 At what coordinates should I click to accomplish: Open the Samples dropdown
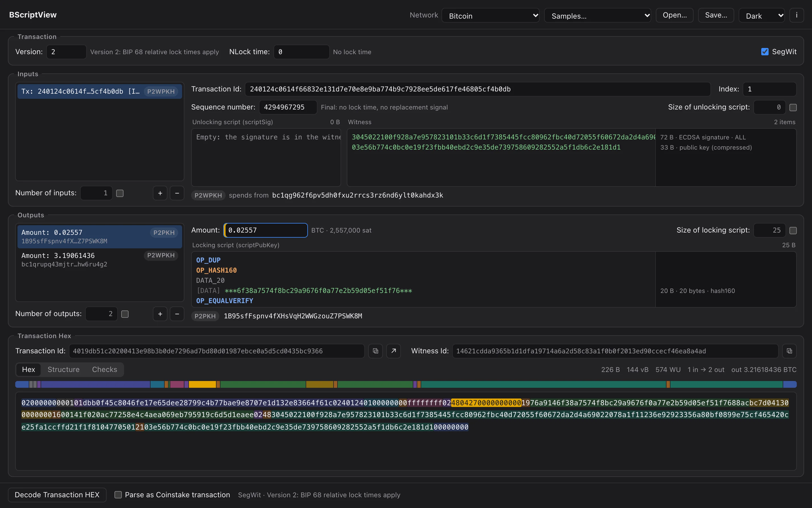click(x=597, y=16)
